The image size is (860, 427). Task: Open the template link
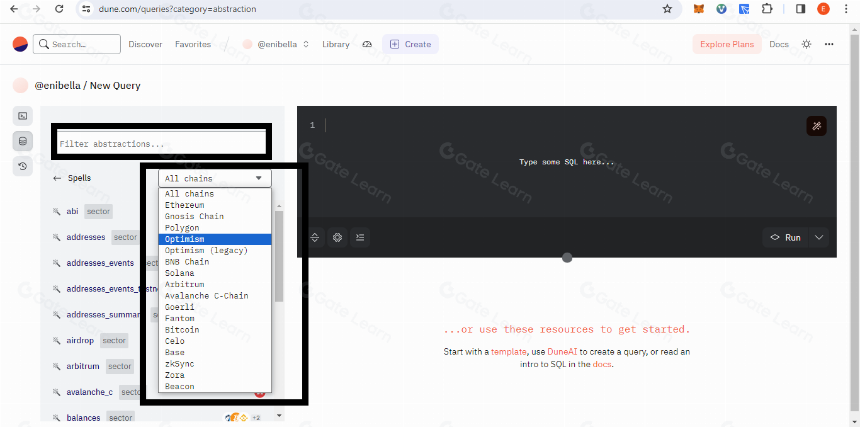(x=508, y=352)
